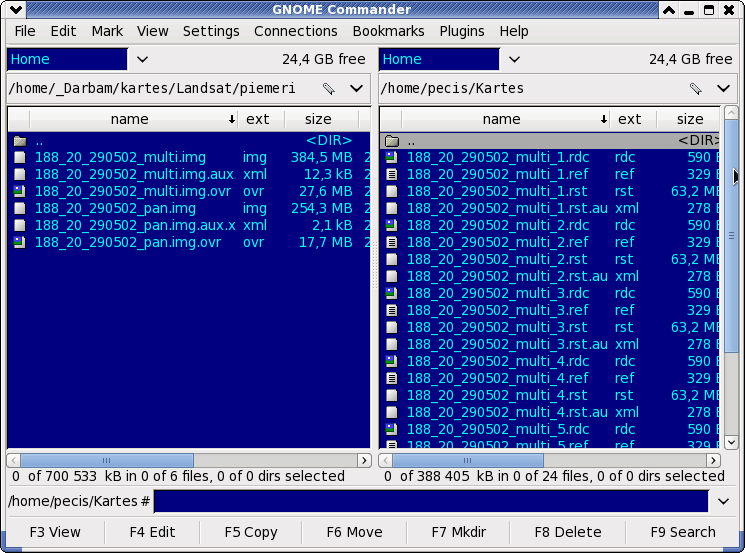The width and height of the screenshot is (745, 553).
Task: Open right panel directory history dropdown
Action: click(723, 88)
